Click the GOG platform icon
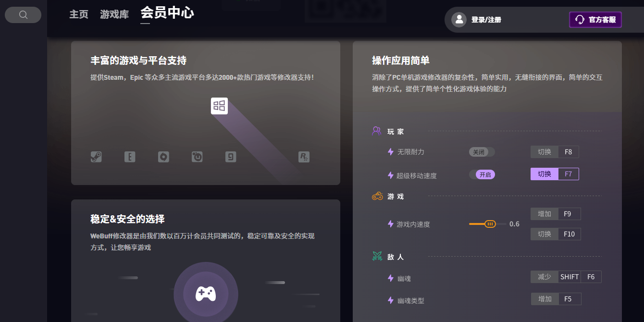This screenshot has width=644, height=322. point(231,157)
